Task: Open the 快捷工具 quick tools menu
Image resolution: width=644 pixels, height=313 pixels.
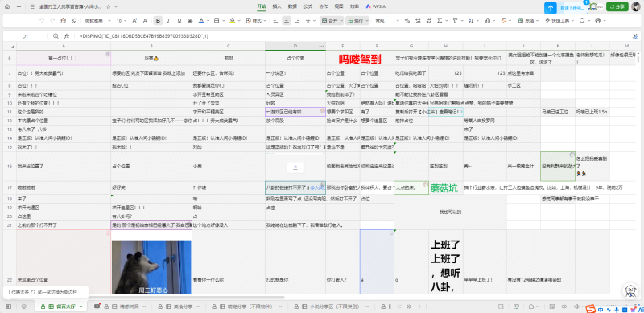Action: click(559, 21)
